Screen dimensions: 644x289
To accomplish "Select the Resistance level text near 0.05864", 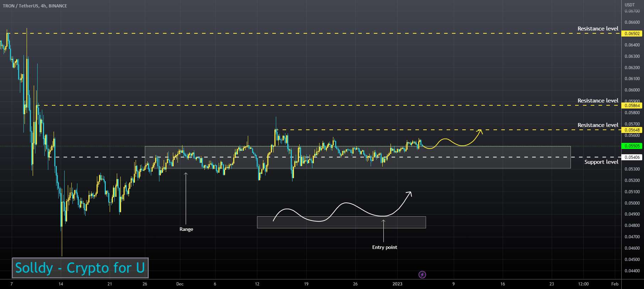I will point(597,101).
